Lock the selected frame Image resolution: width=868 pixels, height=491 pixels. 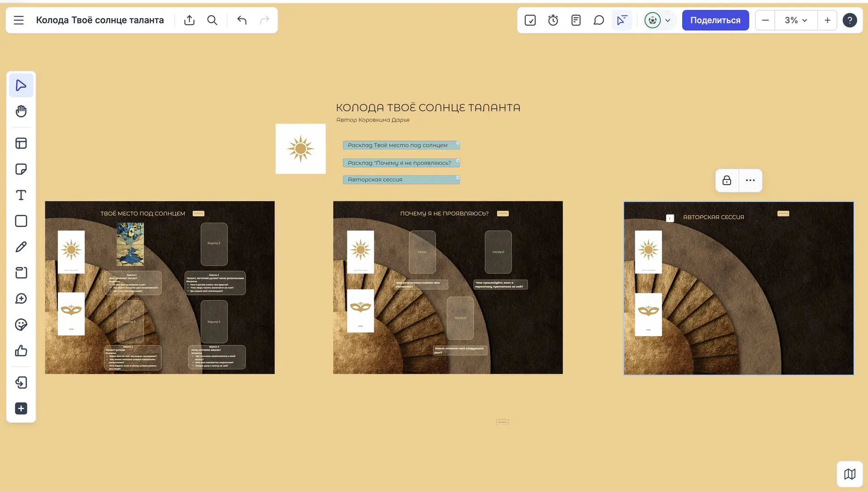(x=727, y=180)
